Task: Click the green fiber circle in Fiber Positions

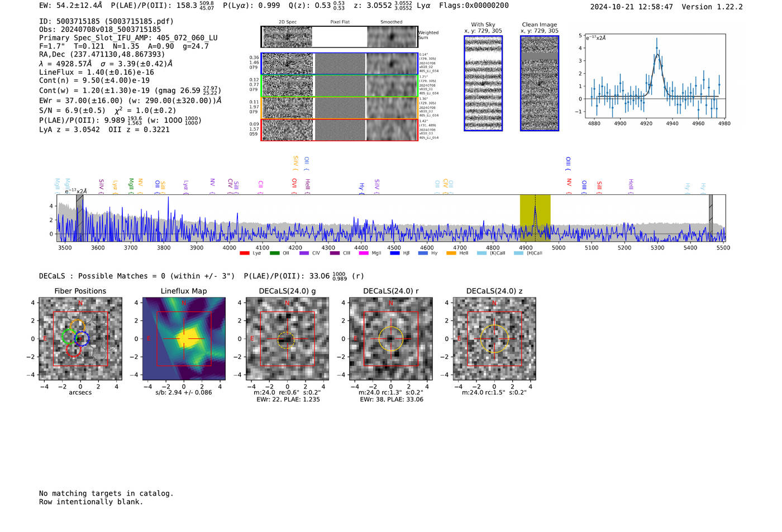Action: 68,336
